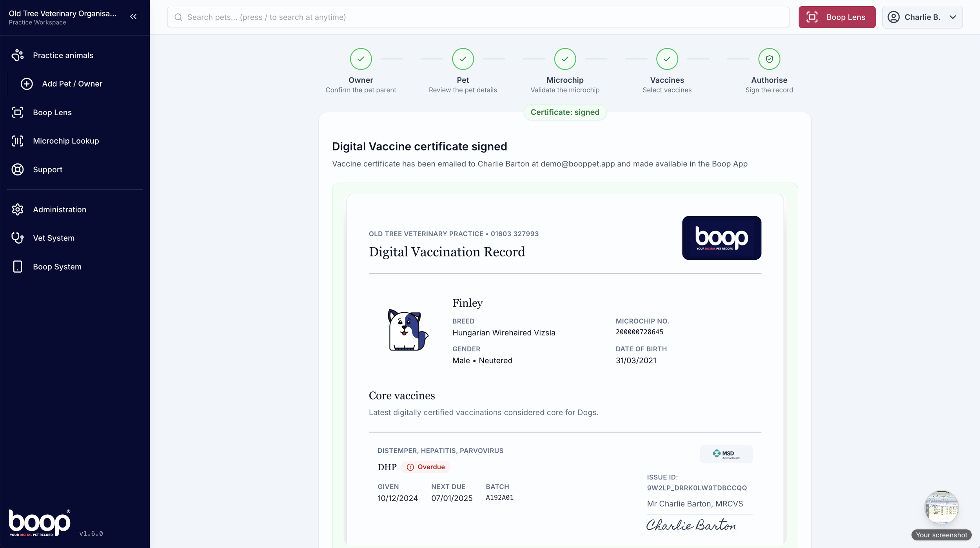Collapse the sidebar with double chevron
Image resolution: width=980 pixels, height=548 pixels.
(x=133, y=16)
